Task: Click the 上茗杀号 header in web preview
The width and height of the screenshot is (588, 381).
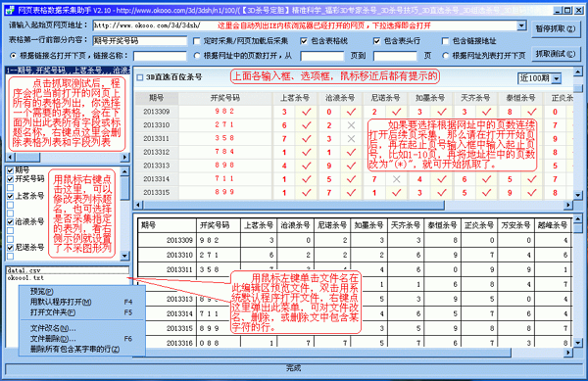Action: coord(295,98)
